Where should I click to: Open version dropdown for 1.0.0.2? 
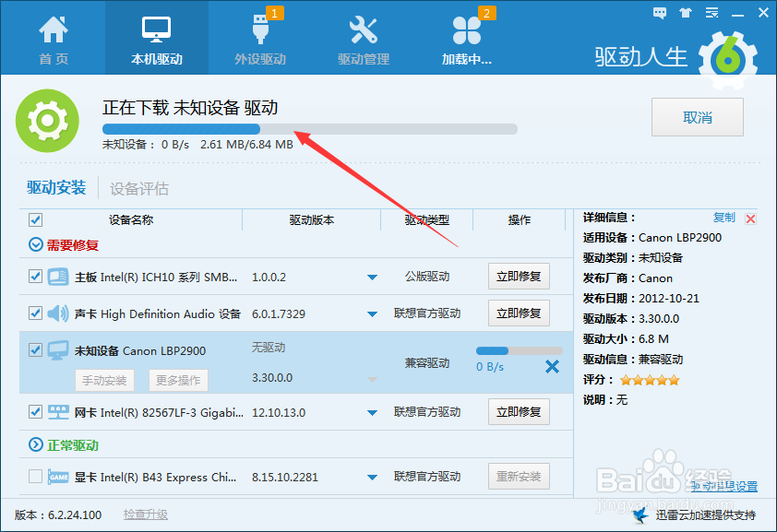[372, 278]
